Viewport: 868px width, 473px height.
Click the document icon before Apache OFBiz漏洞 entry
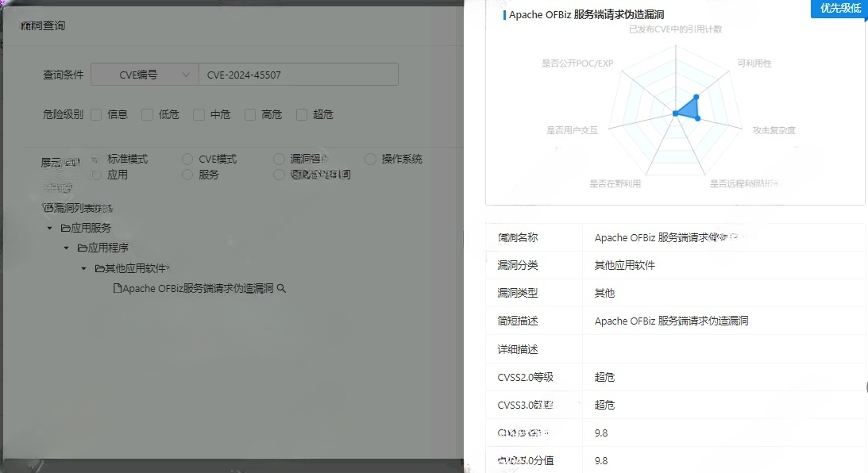[x=116, y=288]
